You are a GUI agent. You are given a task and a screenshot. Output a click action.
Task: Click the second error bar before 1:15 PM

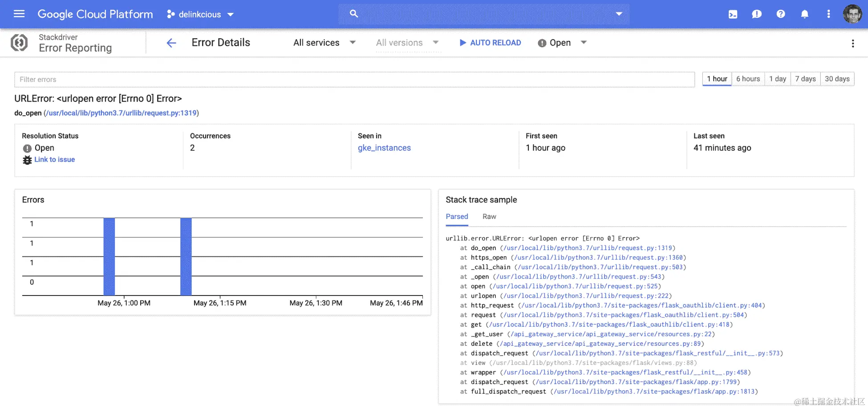point(186,256)
